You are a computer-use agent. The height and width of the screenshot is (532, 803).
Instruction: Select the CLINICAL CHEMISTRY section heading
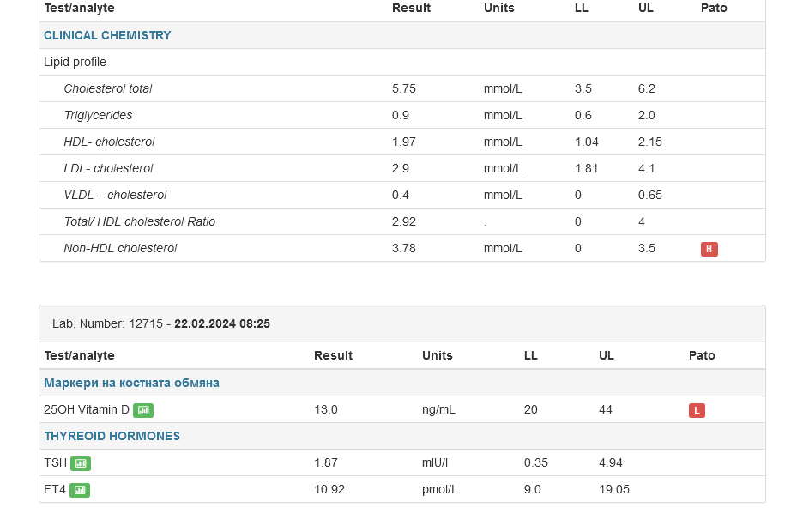pyautogui.click(x=107, y=35)
